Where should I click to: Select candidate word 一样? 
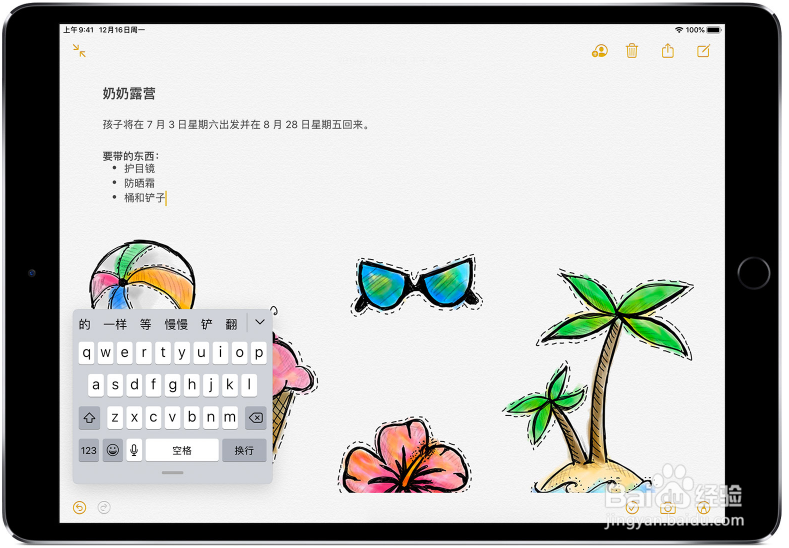coord(115,325)
